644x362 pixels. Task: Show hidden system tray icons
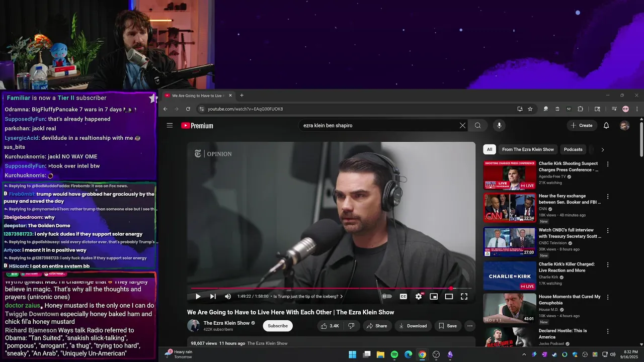tap(524, 354)
